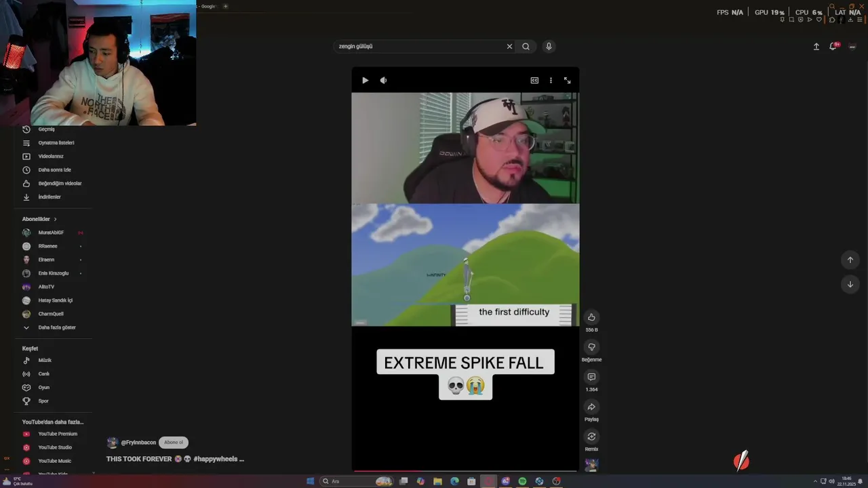The image size is (868, 488).
Task: Open the YouTube create/upload button
Action: [816, 46]
